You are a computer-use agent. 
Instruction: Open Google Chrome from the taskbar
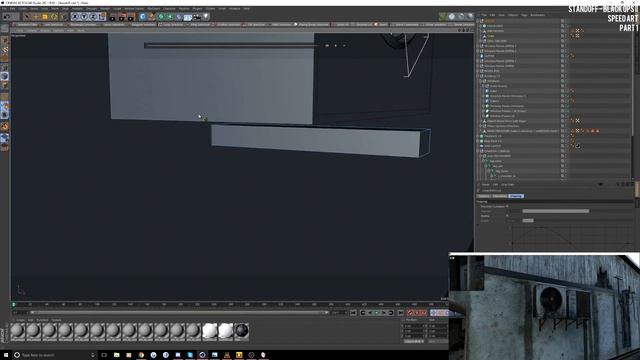[141, 355]
